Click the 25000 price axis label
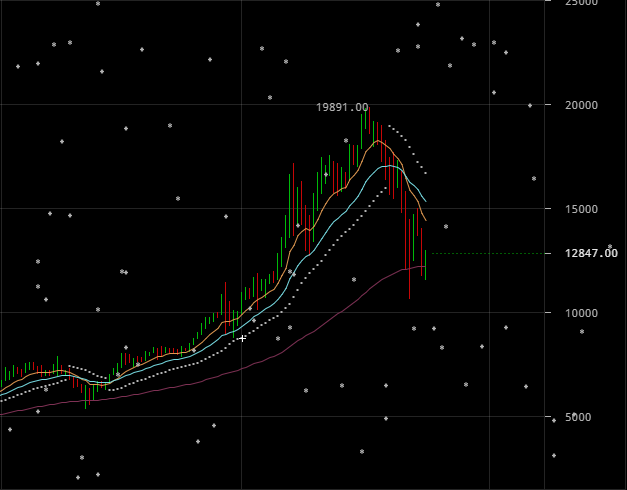 pyautogui.click(x=581, y=2)
